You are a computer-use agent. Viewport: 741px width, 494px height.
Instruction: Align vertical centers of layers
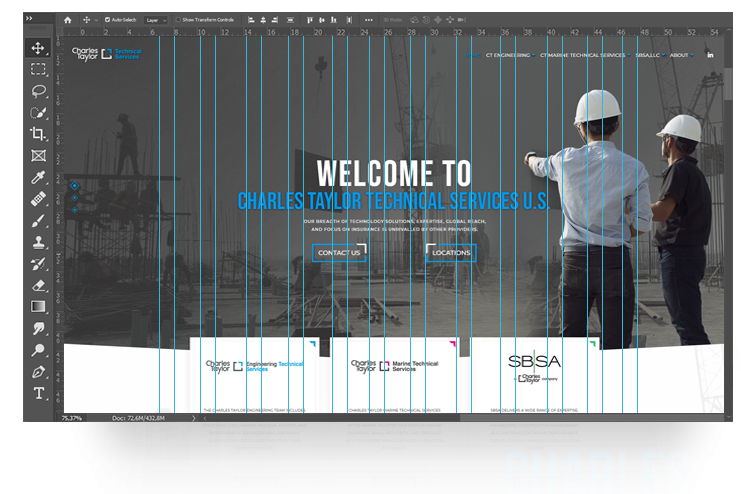point(322,20)
